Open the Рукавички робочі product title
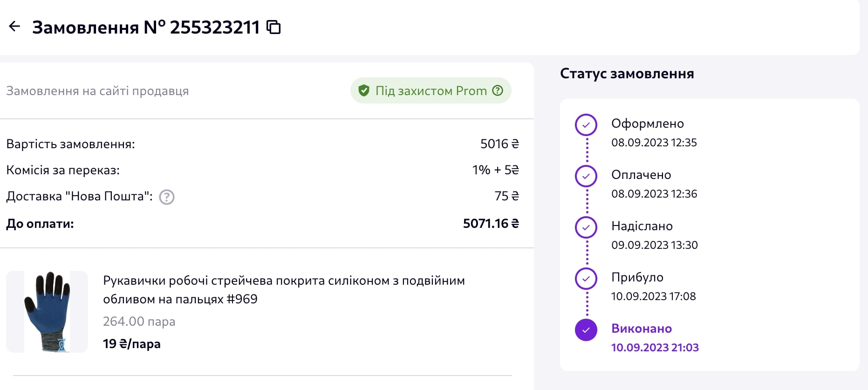868x390 pixels. point(284,290)
